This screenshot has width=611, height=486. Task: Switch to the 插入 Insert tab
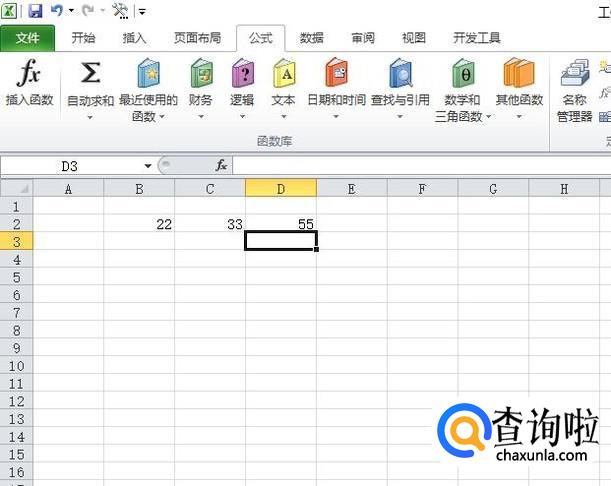click(134, 38)
